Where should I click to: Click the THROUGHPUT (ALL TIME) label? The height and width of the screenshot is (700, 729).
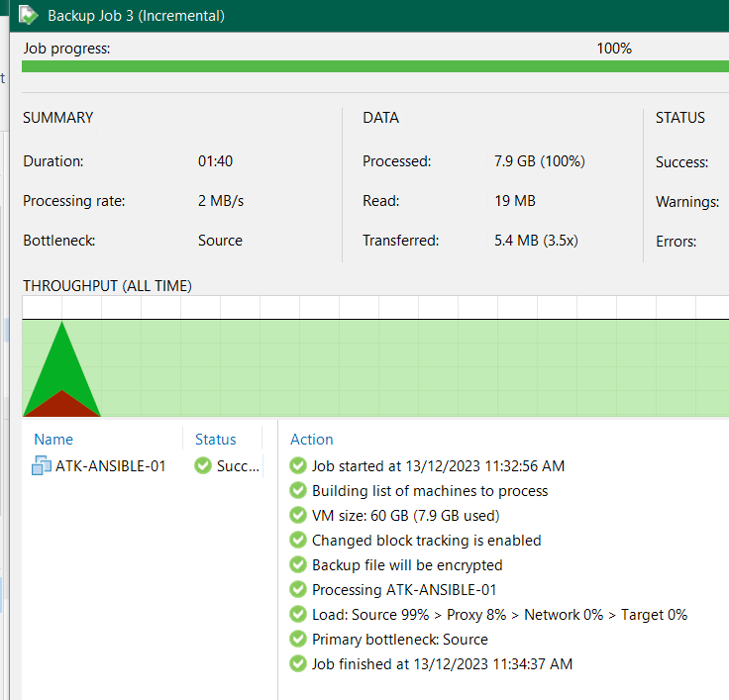coord(107,286)
